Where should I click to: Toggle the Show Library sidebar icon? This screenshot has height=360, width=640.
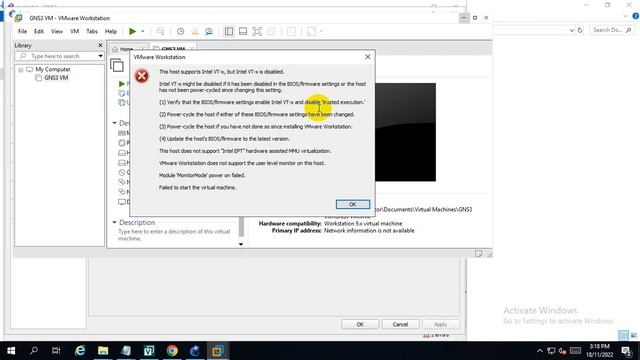(x=229, y=31)
